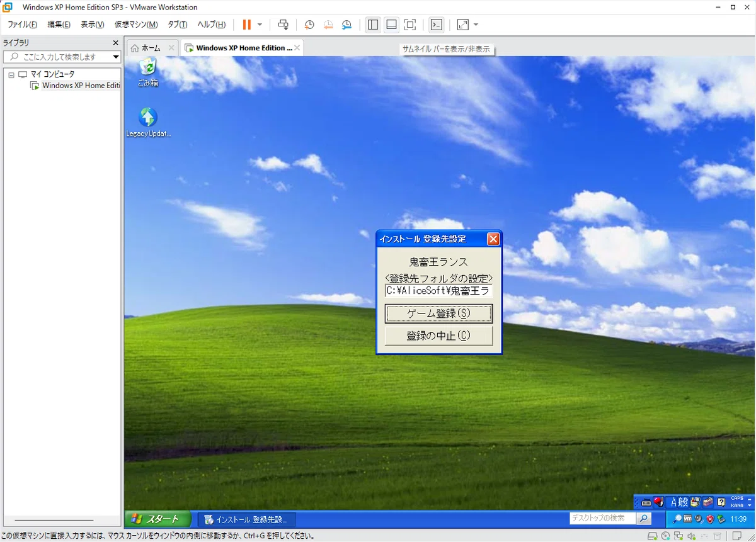Toggle the library sidebar view icon

click(x=373, y=25)
